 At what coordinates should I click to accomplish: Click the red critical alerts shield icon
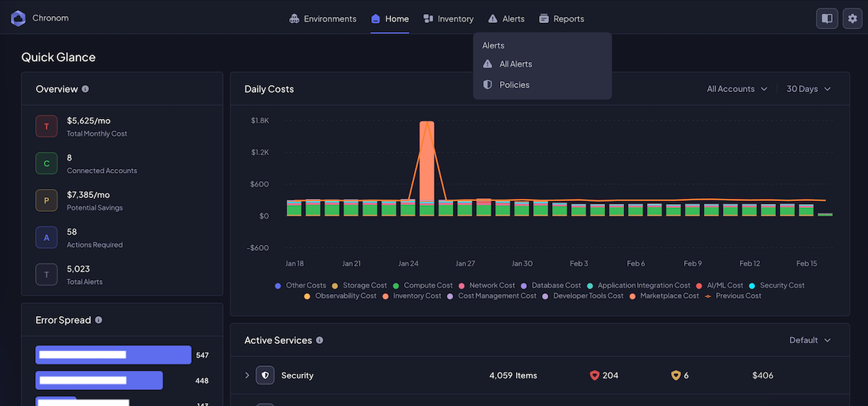[594, 375]
